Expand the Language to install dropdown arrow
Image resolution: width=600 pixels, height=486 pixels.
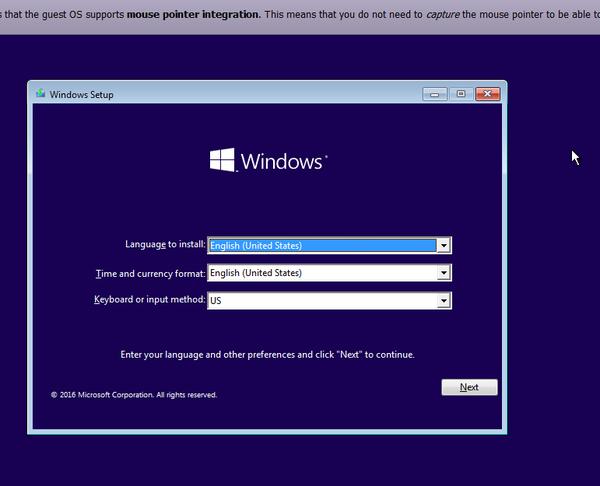444,245
